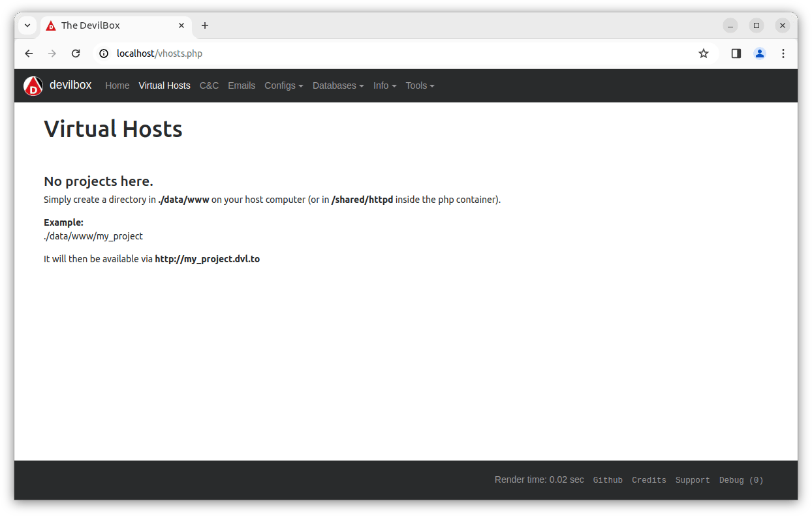Open a new tab with plus icon

[205, 25]
